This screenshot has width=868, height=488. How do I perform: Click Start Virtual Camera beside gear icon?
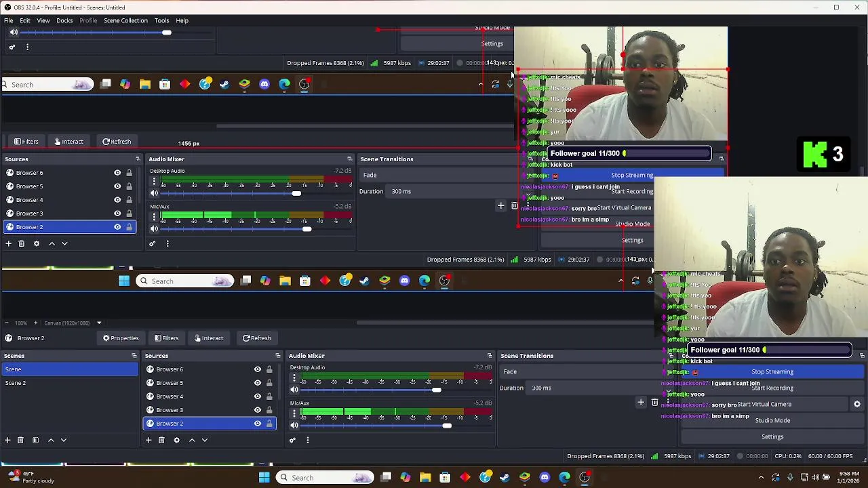(x=764, y=404)
